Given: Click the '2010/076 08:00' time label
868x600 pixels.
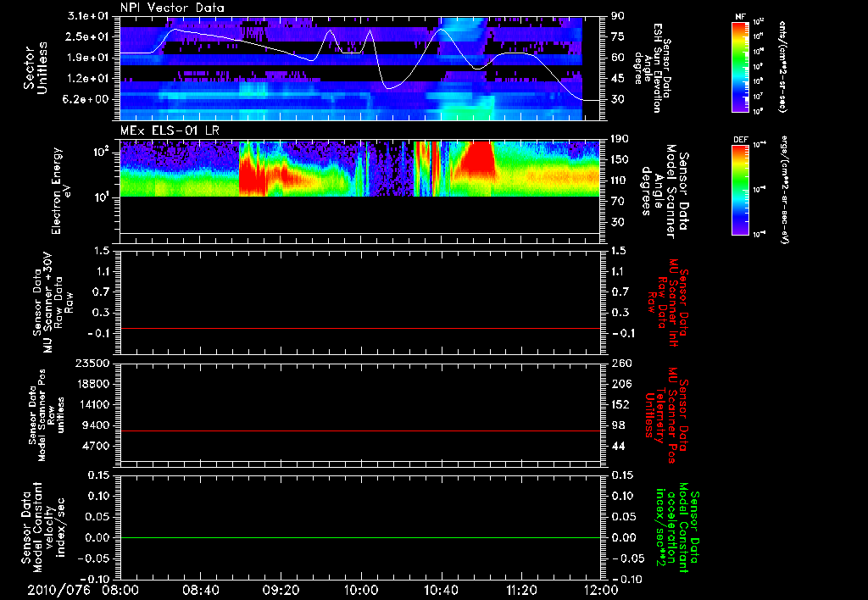Looking at the screenshot, I should pos(83,590).
